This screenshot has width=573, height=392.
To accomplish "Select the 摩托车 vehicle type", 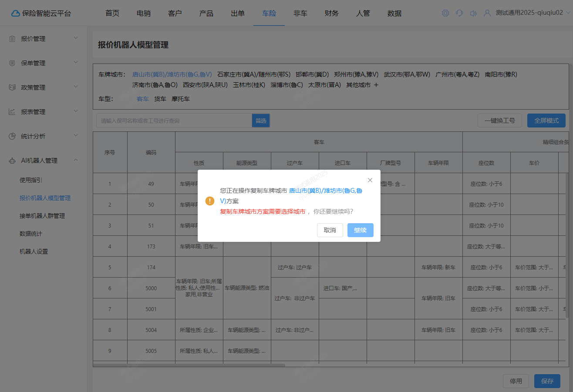I will (181, 99).
